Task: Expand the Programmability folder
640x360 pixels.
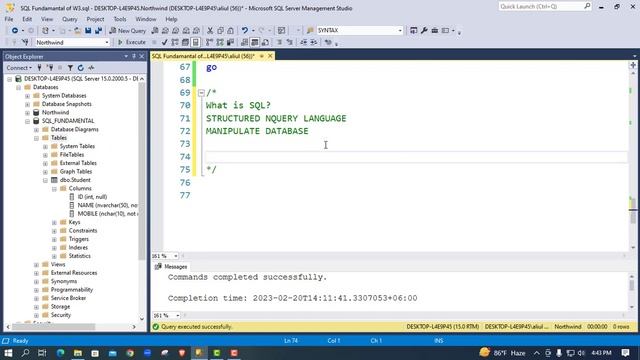Action: (x=36, y=290)
